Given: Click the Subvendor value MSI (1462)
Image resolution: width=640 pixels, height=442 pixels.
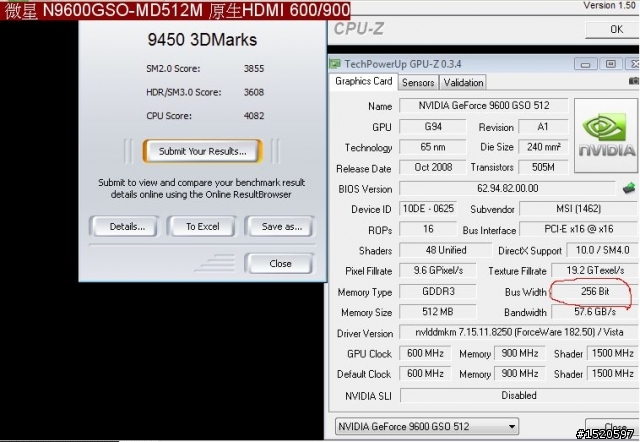Looking at the screenshot, I should pos(578,209).
